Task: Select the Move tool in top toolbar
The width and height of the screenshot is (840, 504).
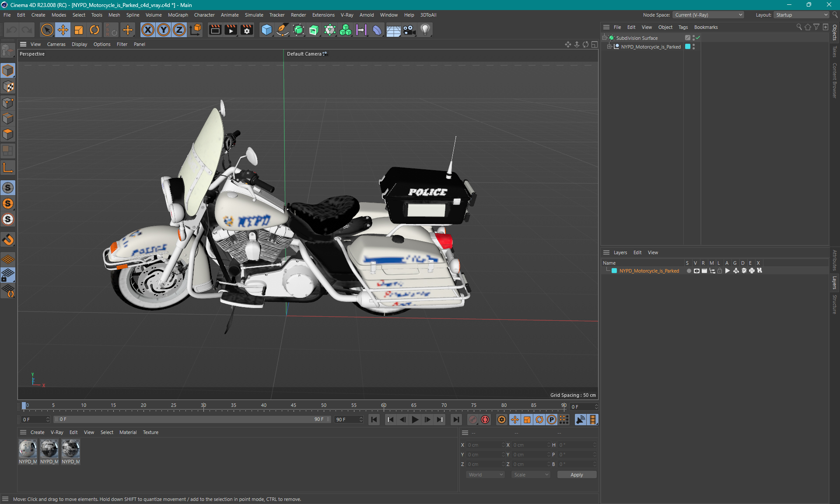Action: (63, 30)
